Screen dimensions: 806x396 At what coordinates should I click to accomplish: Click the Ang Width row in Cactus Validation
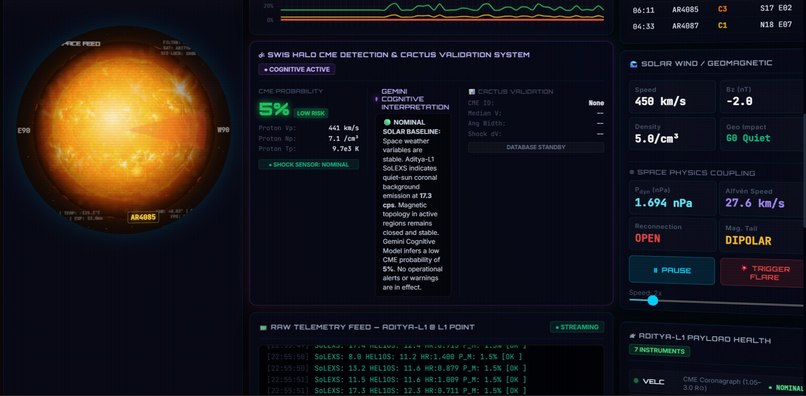536,123
